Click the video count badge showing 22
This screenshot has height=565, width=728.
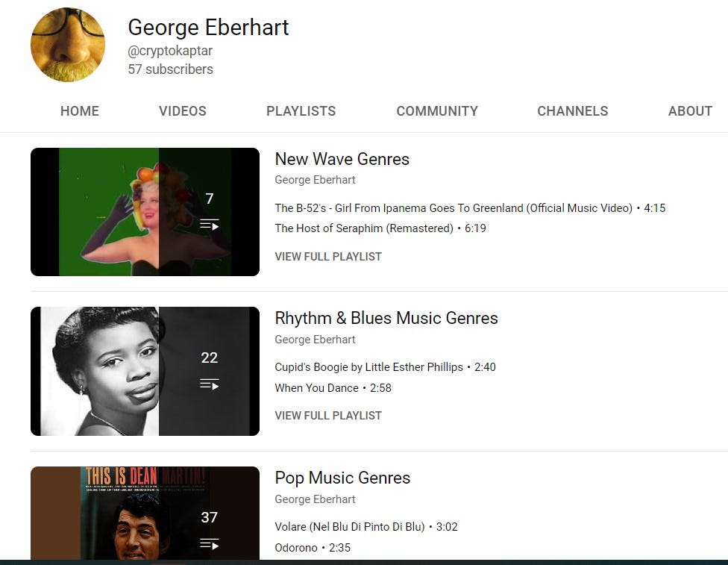210,358
